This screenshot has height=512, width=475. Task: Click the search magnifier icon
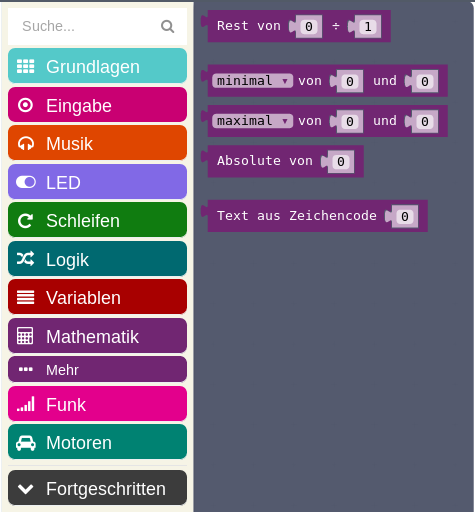point(167,26)
